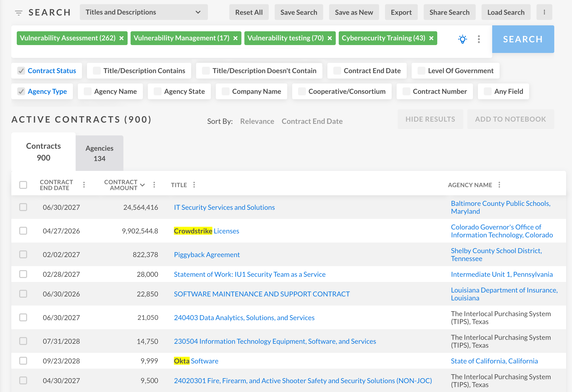Uncheck the Contract Status filter
Viewport: 572px width, 392px height.
(x=21, y=71)
